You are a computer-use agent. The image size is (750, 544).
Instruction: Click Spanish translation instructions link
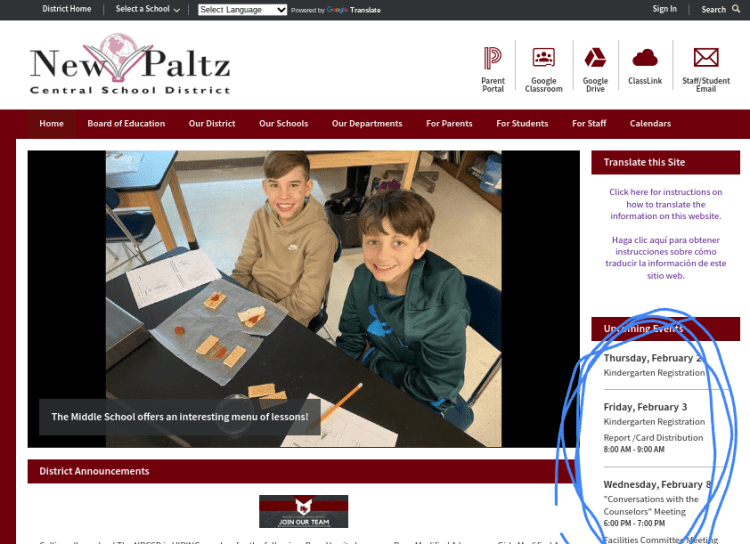tap(665, 257)
